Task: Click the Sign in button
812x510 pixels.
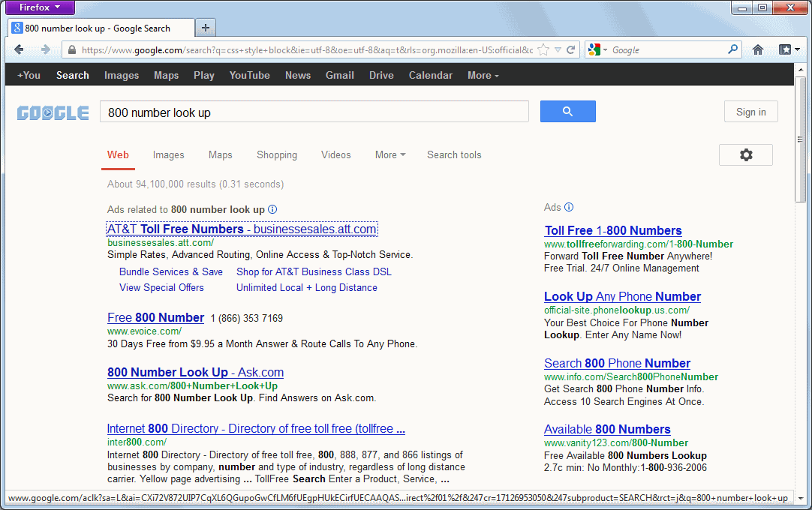Action: 751,112
